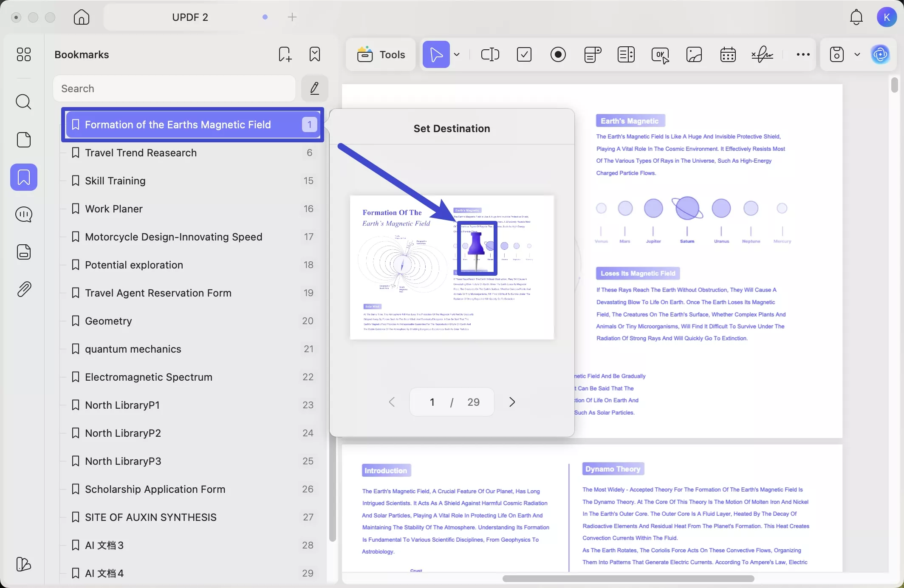Image resolution: width=904 pixels, height=588 pixels.
Task: Click the bookmarks Search field
Action: [174, 88]
